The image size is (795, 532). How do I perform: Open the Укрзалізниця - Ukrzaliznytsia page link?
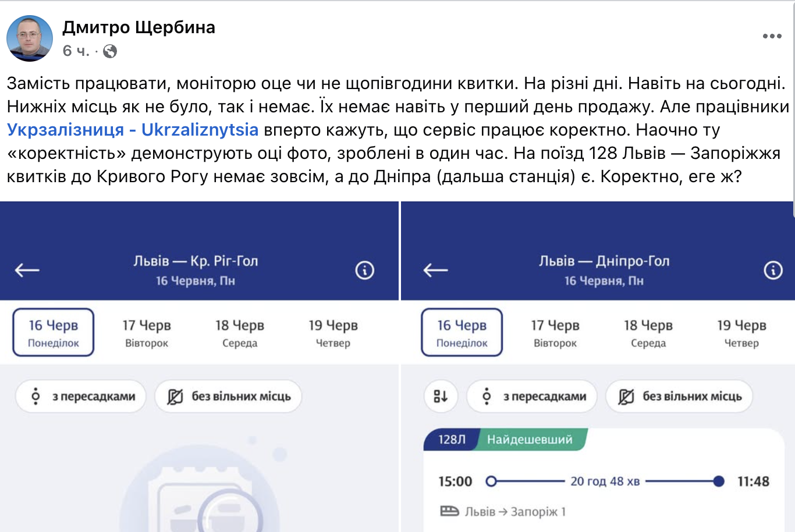point(133,130)
